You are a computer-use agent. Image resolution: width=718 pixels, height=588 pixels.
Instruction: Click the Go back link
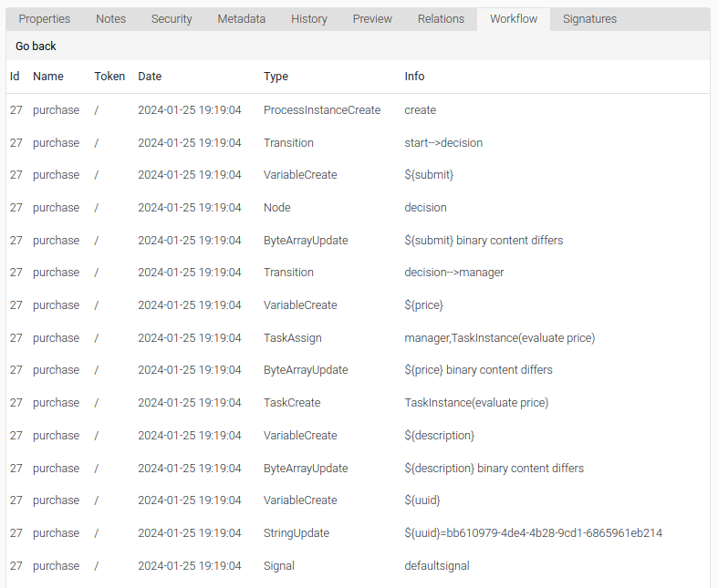(36, 46)
